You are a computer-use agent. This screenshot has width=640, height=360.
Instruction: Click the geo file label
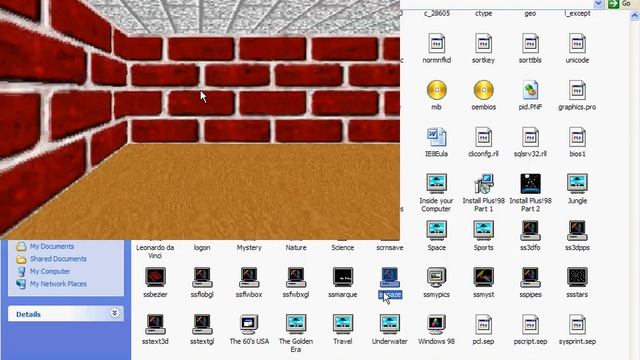coord(530,13)
